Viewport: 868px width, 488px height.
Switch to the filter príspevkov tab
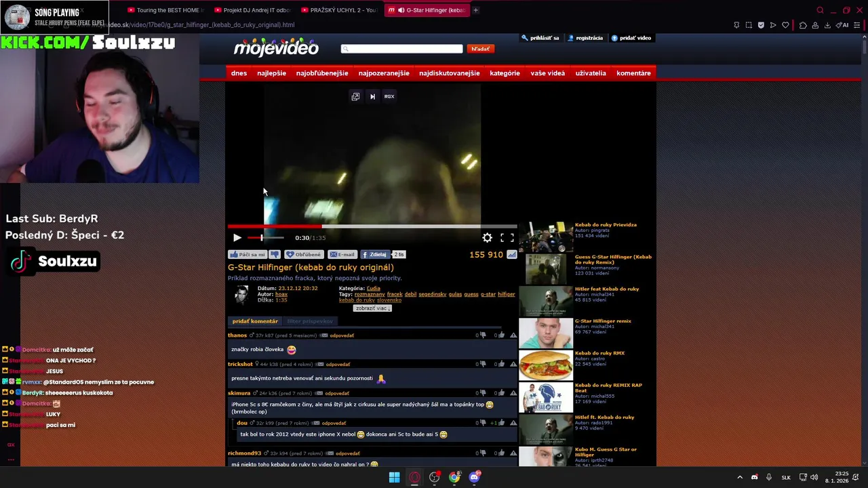310,321
